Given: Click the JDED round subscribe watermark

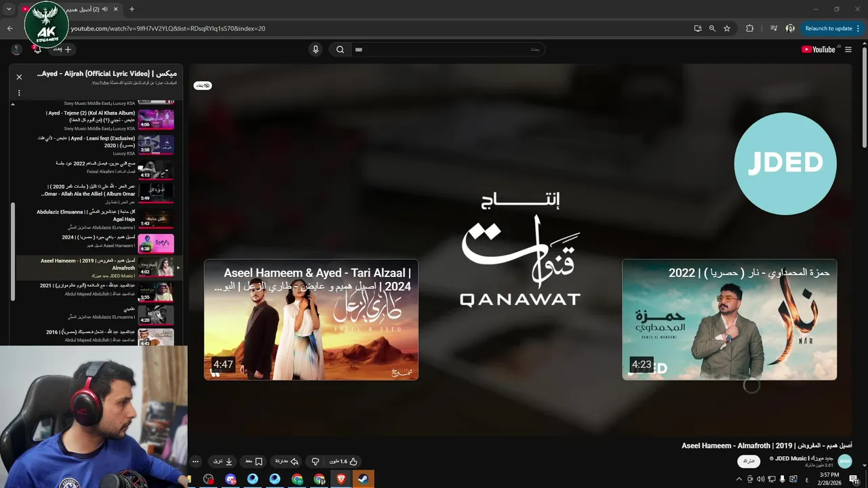Looking at the screenshot, I should (x=785, y=163).
